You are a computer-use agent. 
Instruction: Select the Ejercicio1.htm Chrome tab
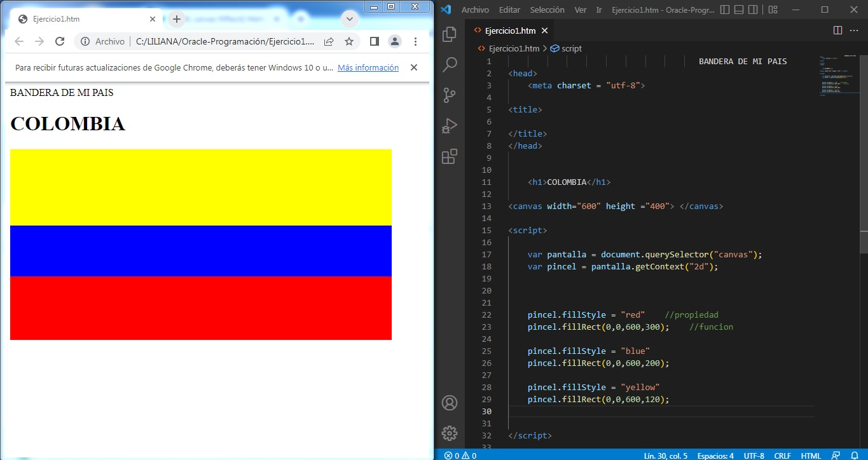tap(88, 19)
